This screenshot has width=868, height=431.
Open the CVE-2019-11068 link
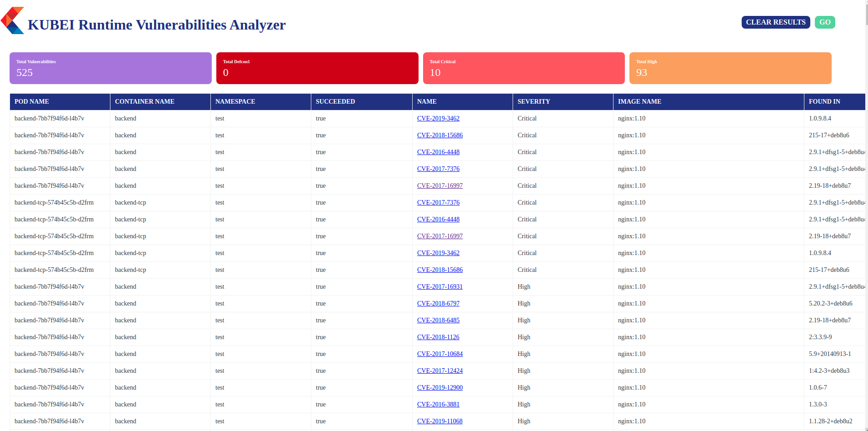click(440, 421)
